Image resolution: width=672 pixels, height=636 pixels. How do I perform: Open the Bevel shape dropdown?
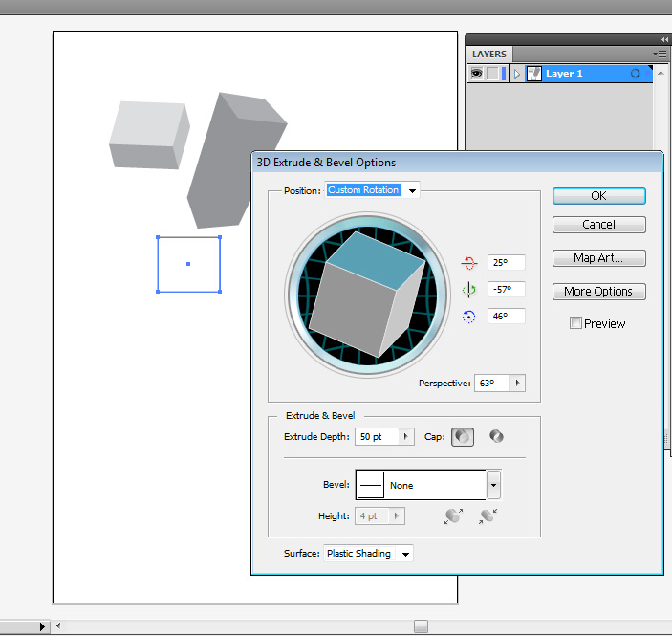coord(493,485)
